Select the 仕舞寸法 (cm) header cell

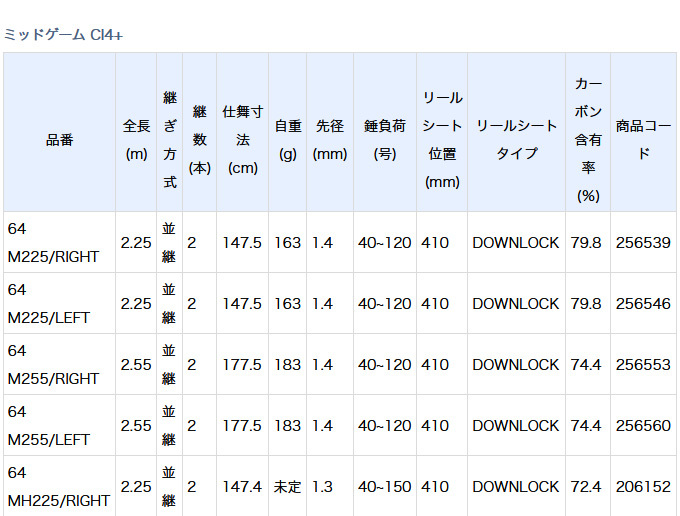tap(243, 140)
